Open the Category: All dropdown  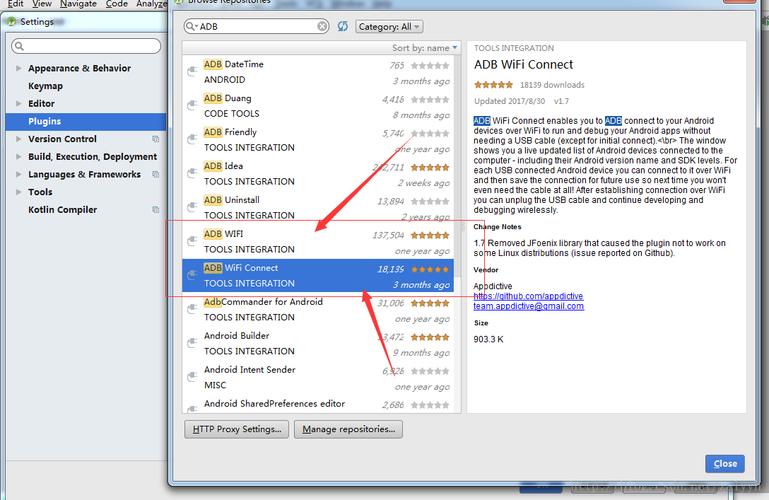coord(389,26)
